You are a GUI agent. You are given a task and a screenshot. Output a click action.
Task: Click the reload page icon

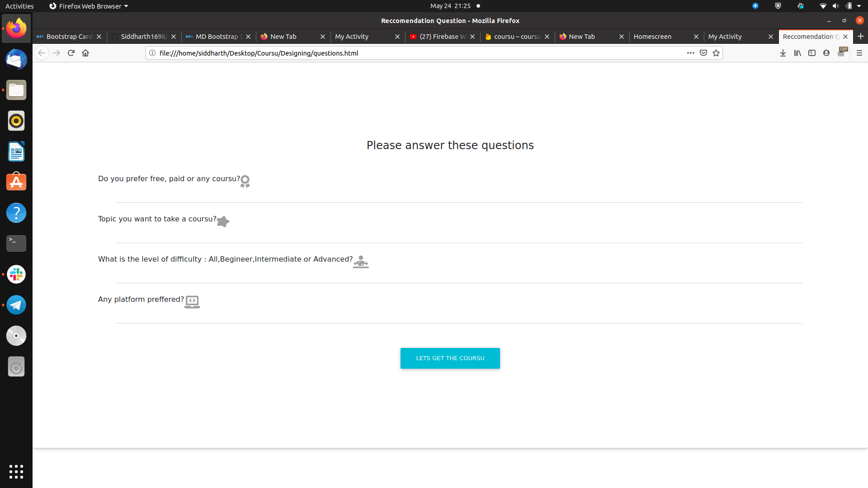pos(71,53)
